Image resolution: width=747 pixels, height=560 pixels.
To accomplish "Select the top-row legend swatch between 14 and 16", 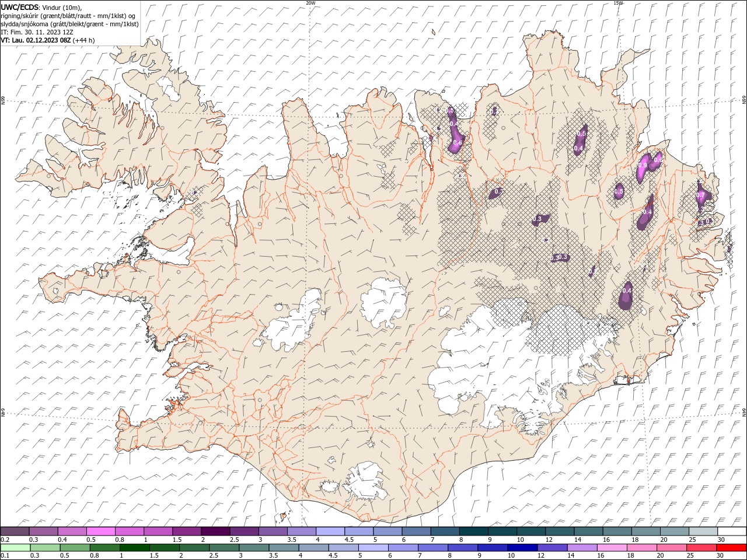I will pyautogui.click(x=588, y=531).
